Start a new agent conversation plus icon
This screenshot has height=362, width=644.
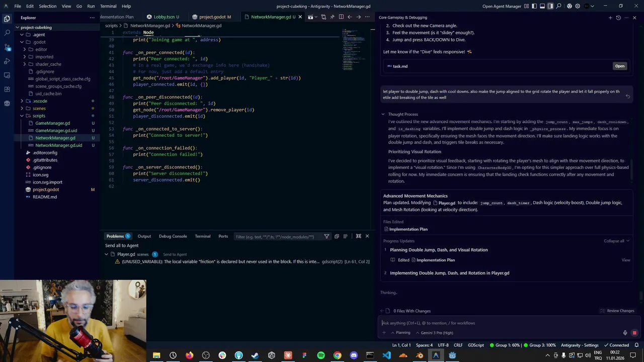(610, 18)
